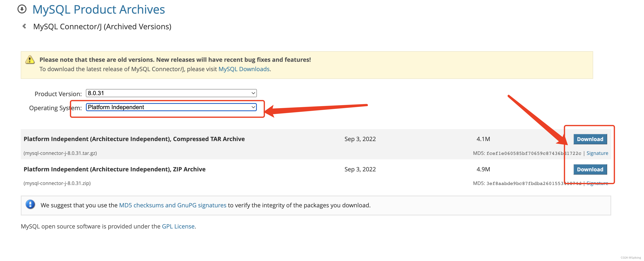Click the yellow warning triangle icon

[30, 60]
